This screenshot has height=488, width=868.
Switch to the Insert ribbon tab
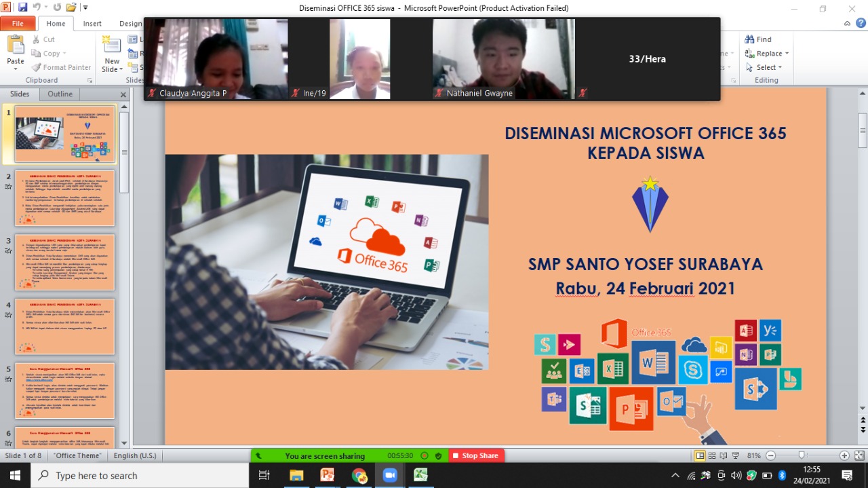coord(92,23)
